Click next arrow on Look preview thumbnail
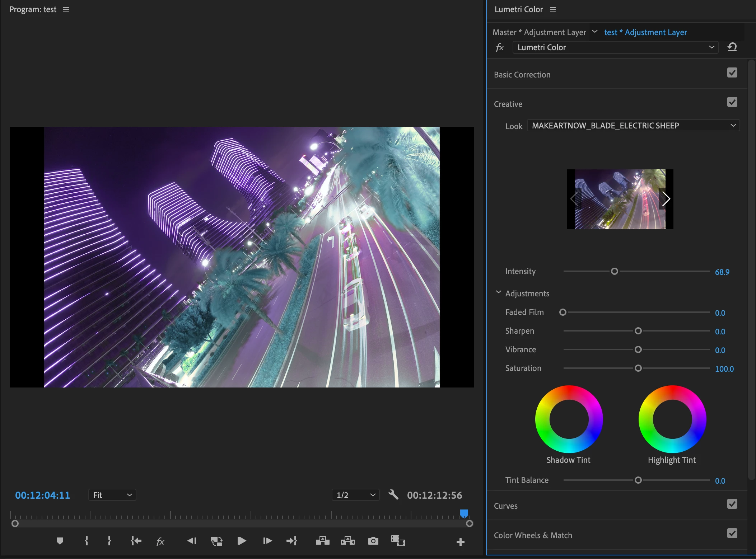This screenshot has height=559, width=756. [666, 199]
